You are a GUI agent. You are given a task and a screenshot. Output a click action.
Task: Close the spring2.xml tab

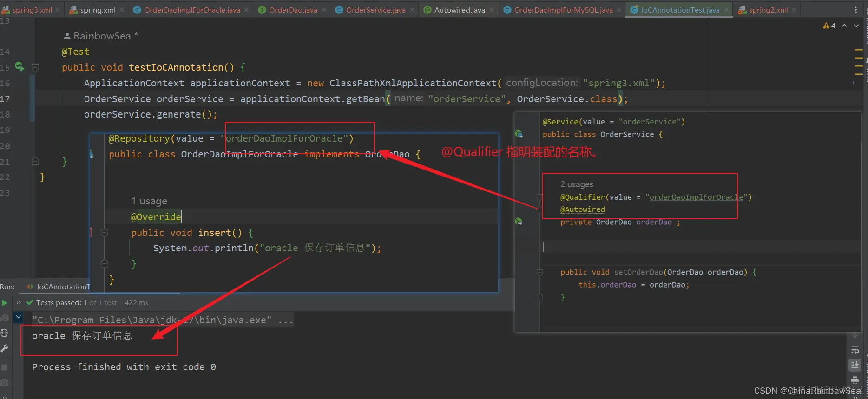(x=794, y=10)
